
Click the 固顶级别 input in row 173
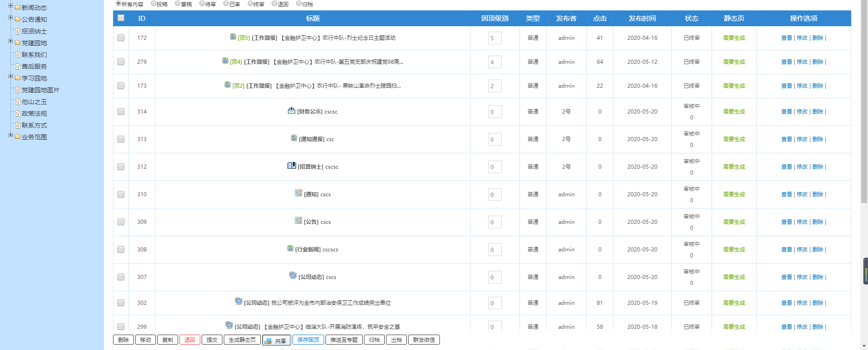(x=495, y=86)
